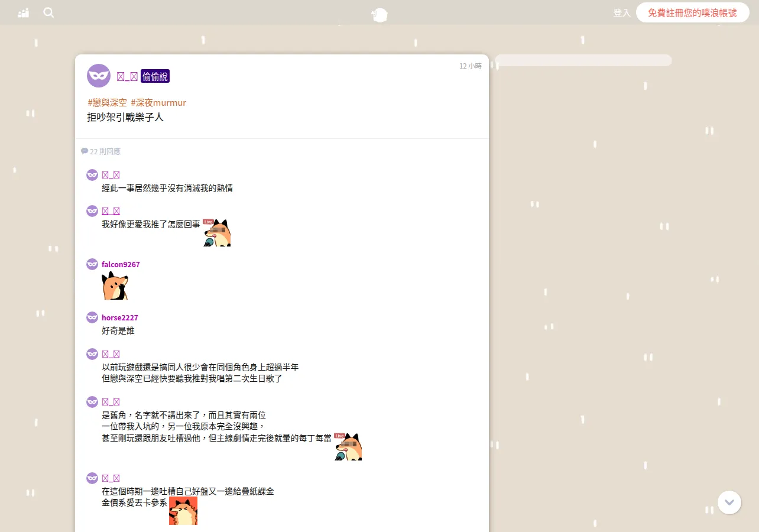Open the poster's large masked avatar
Image resolution: width=759 pixels, height=532 pixels.
[99, 76]
